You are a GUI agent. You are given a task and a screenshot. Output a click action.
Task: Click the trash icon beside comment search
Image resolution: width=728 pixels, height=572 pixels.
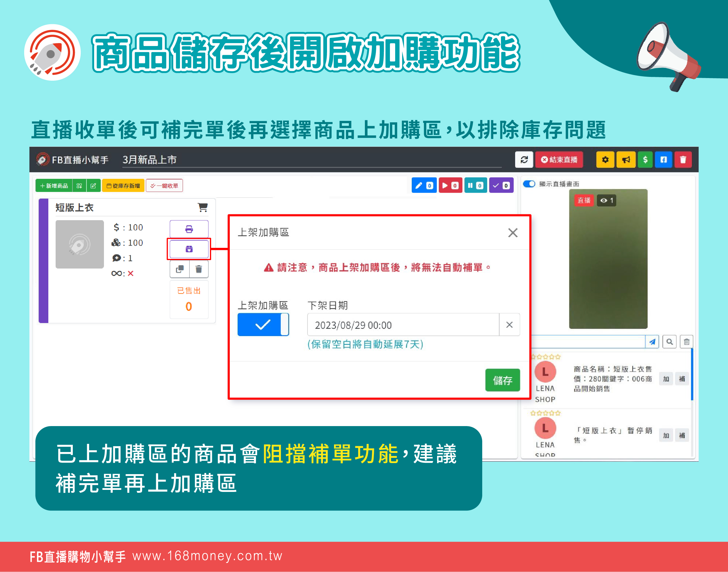(686, 342)
